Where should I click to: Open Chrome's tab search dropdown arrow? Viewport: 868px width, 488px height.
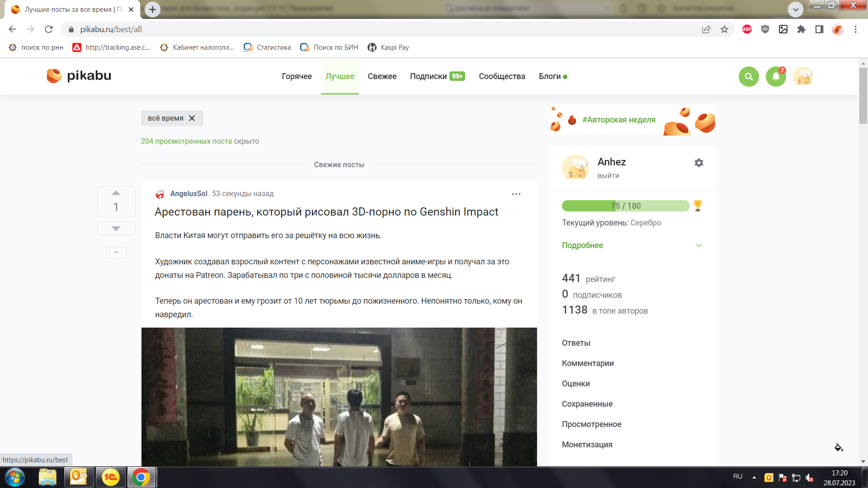(795, 9)
